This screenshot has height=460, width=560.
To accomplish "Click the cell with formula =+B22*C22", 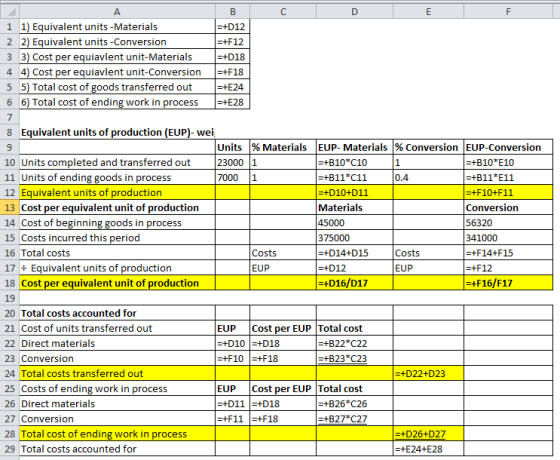I will [x=354, y=343].
